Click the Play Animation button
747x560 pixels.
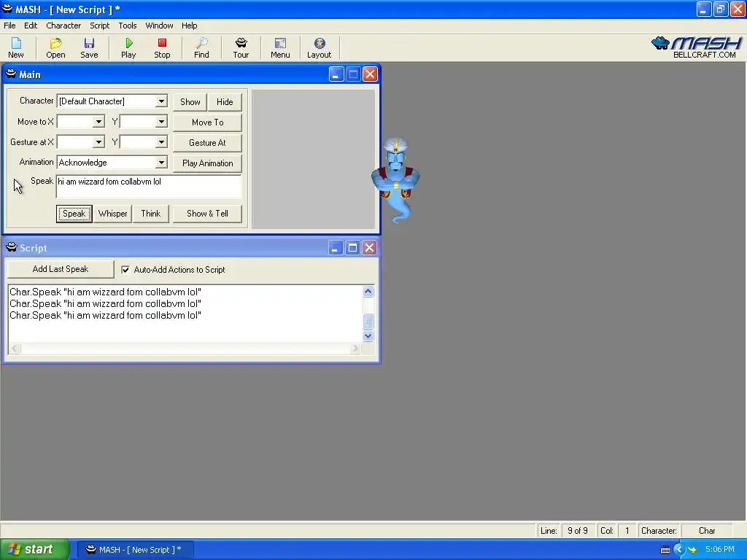pos(207,163)
